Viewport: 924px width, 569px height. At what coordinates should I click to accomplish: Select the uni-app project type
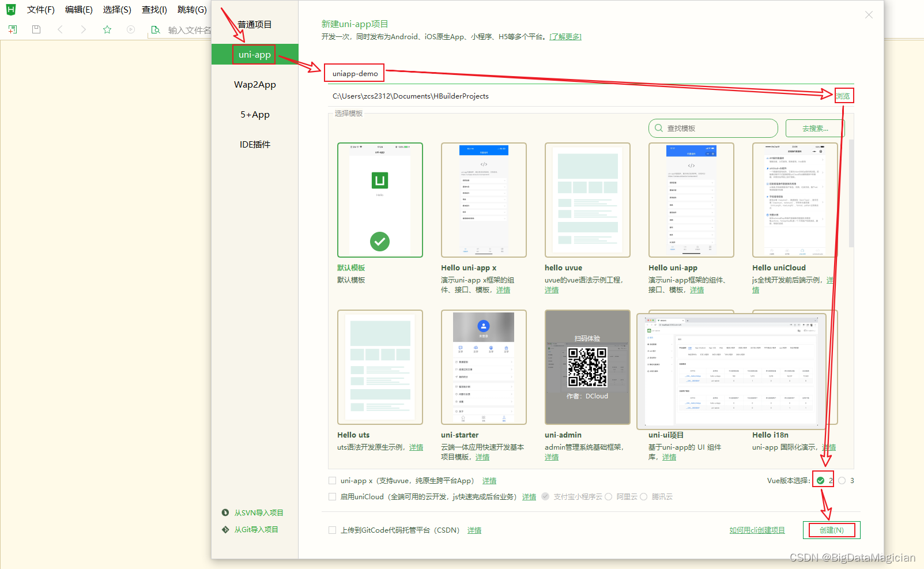pos(255,54)
